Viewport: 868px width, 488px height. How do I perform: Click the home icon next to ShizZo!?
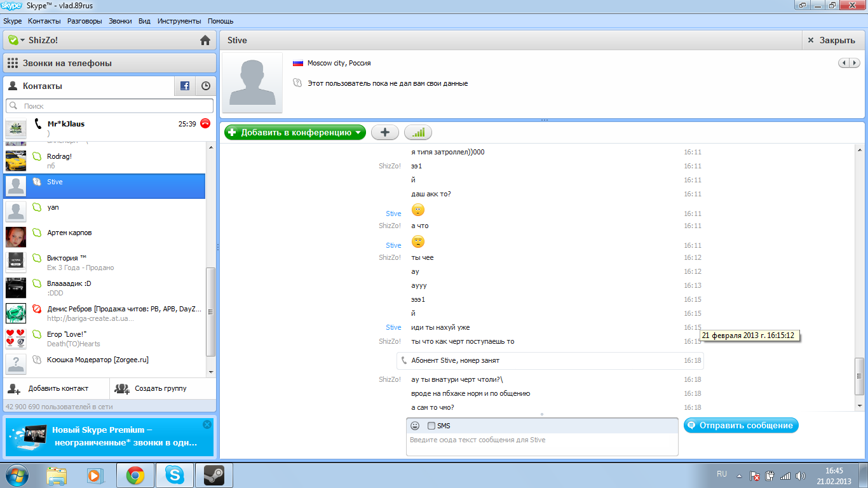tap(205, 40)
